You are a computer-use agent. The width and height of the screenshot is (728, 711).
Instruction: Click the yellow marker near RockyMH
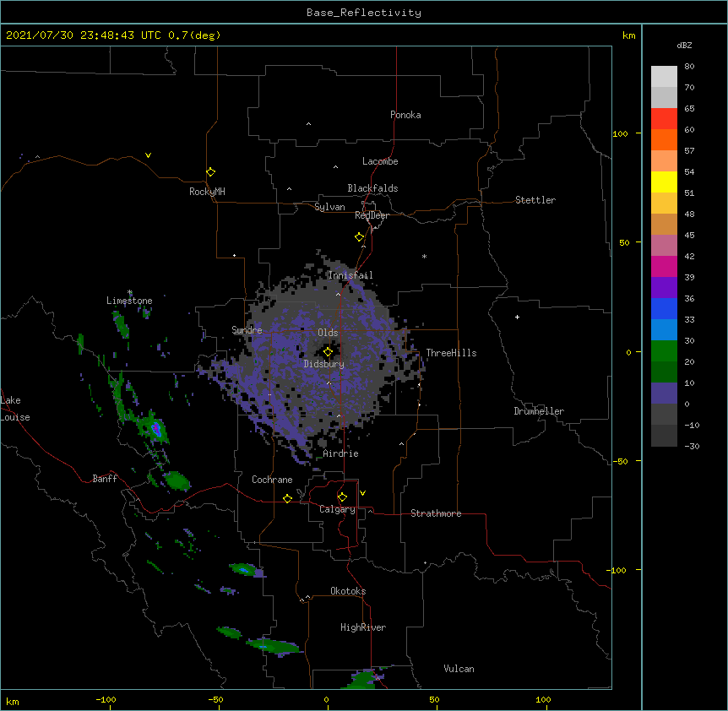[x=211, y=172]
